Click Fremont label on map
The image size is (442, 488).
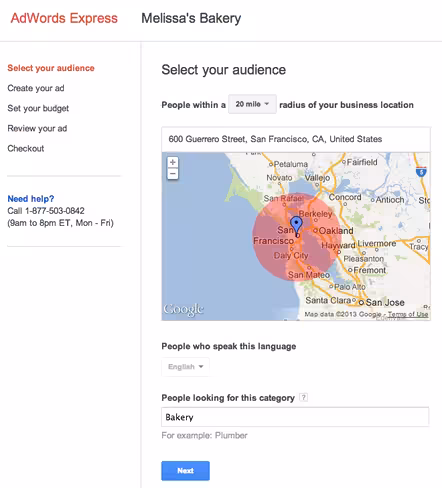pos(370,270)
